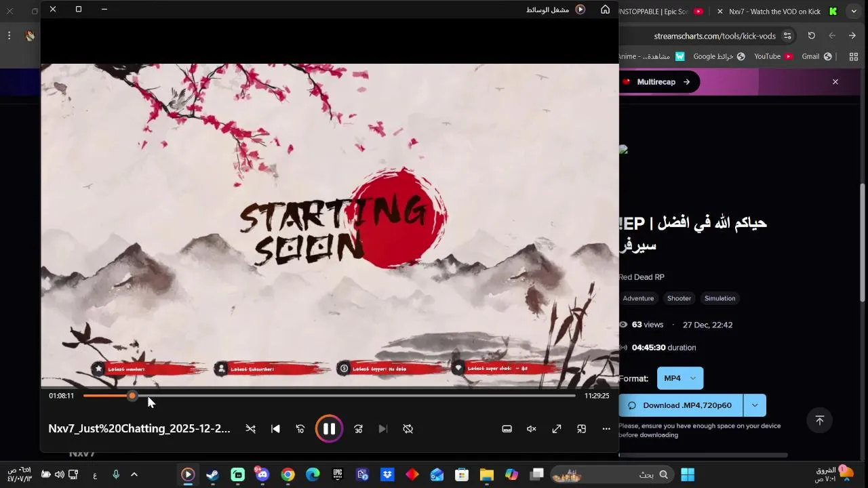The height and width of the screenshot is (488, 868).
Task: Select the Shooter tag
Action: 679,298
